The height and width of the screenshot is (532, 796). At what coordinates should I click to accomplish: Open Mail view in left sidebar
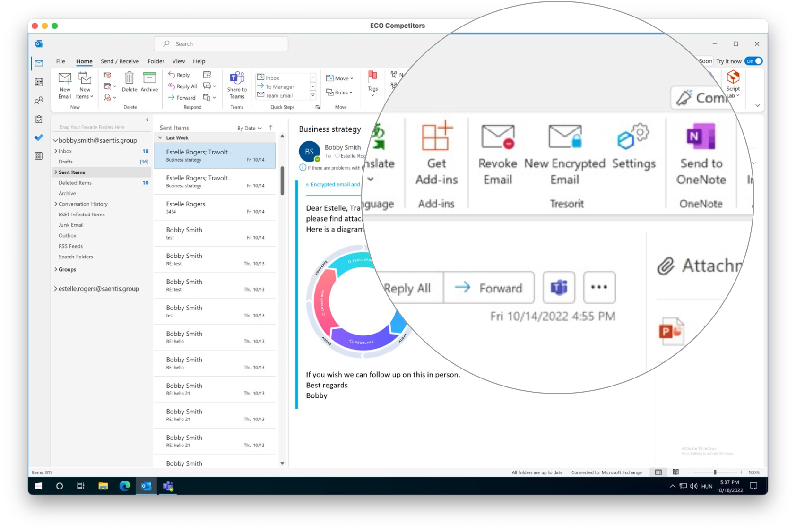[39, 63]
